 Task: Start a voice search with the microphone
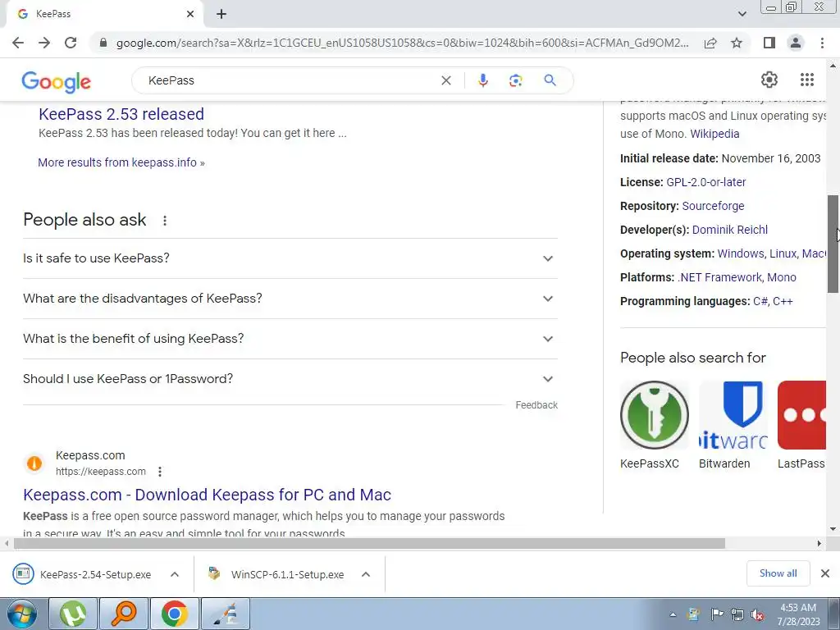click(x=482, y=80)
